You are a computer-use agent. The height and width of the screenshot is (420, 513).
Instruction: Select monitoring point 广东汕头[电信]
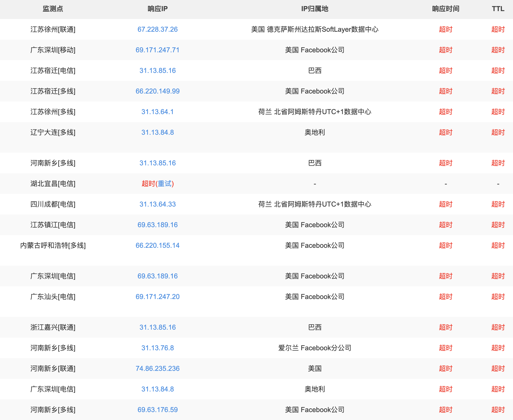pyautogui.click(x=53, y=297)
